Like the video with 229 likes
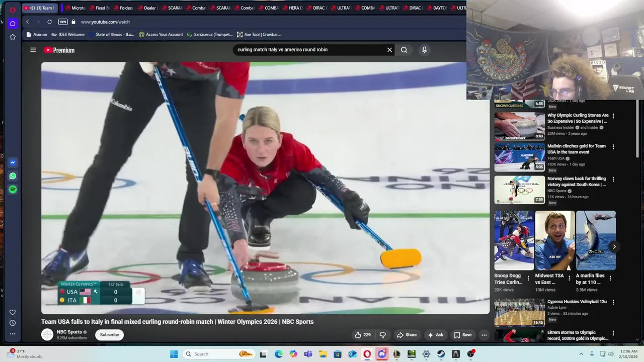 [x=362, y=335]
